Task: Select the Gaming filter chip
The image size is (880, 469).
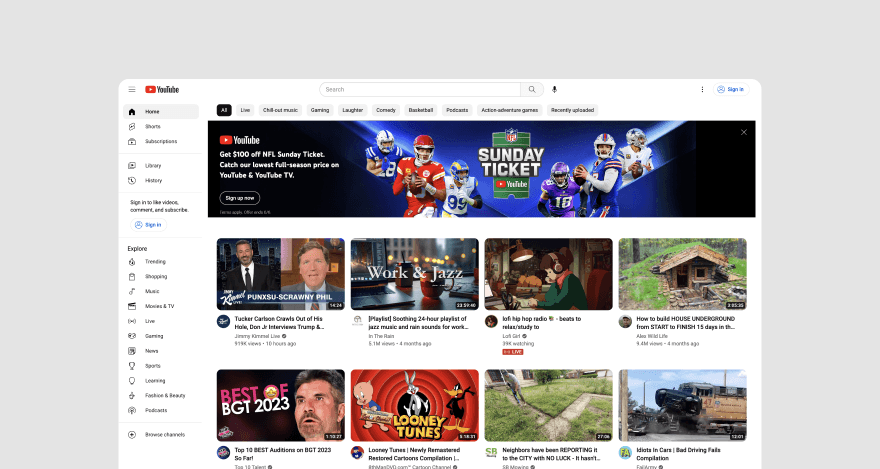Action: click(x=320, y=110)
